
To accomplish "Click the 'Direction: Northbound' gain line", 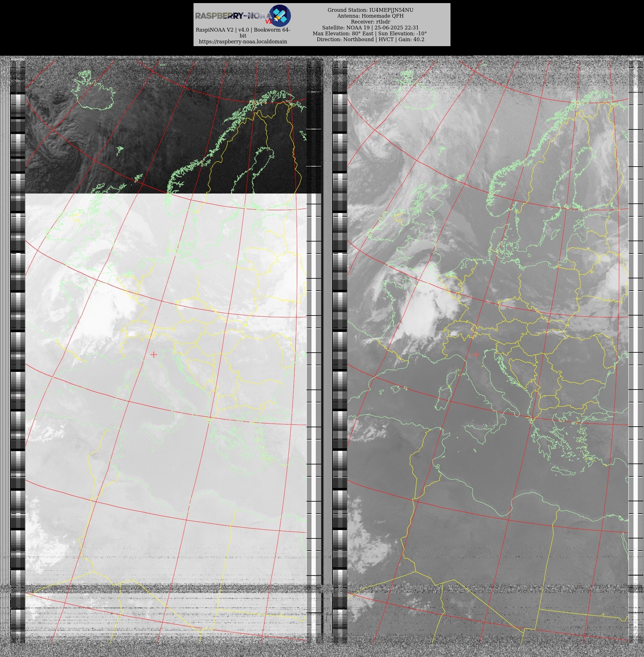I will pyautogui.click(x=370, y=40).
